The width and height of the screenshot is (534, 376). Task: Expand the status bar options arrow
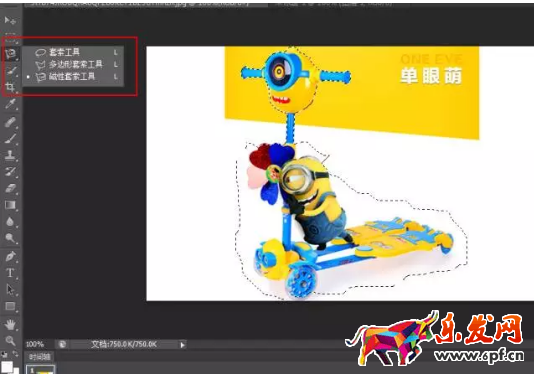coord(183,345)
